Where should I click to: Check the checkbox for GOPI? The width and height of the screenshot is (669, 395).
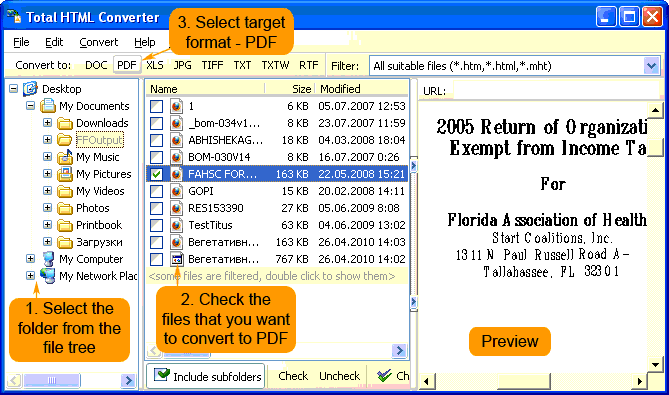tap(156, 191)
